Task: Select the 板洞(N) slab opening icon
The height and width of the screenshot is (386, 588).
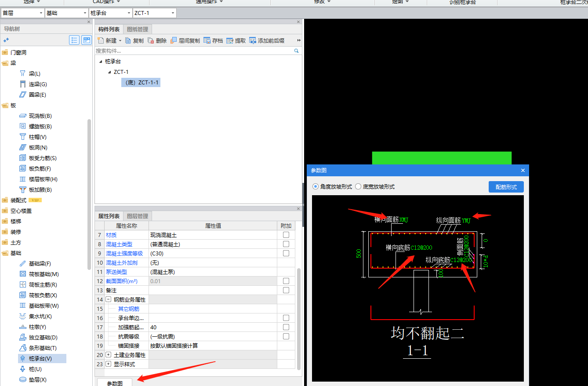Action: pos(23,147)
